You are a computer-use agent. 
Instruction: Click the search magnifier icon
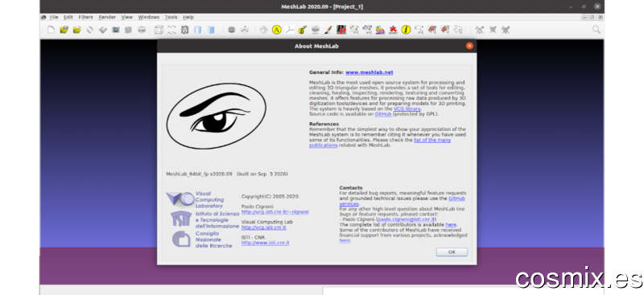(597, 30)
